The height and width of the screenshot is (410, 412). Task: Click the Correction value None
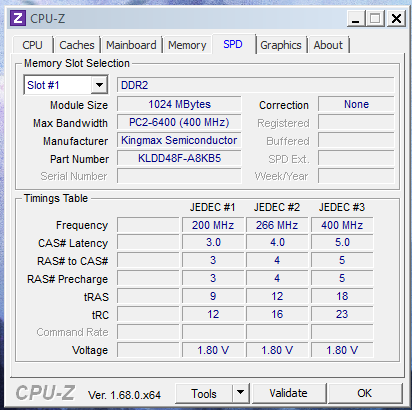pos(356,104)
